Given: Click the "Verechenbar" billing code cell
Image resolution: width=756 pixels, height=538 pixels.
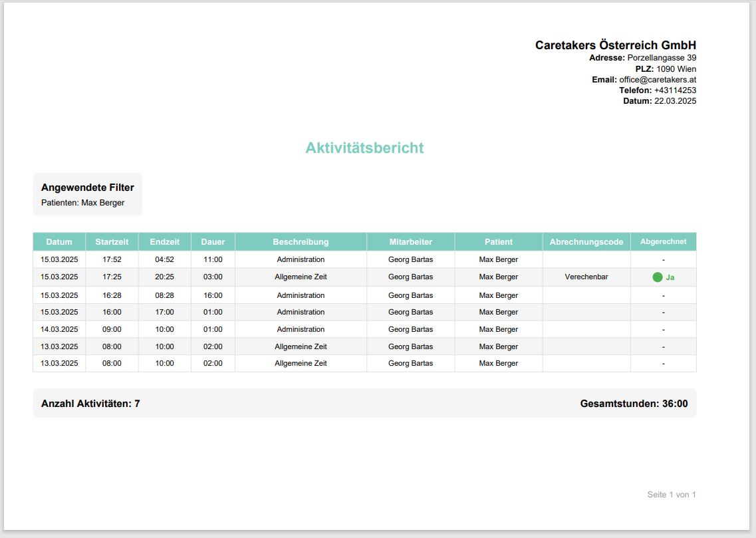Looking at the screenshot, I should (586, 277).
